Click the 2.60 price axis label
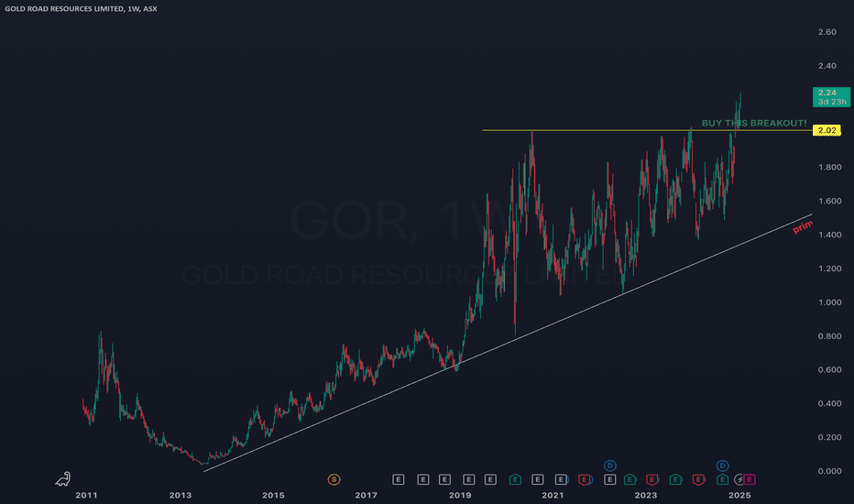The width and height of the screenshot is (854, 504). pos(827,32)
